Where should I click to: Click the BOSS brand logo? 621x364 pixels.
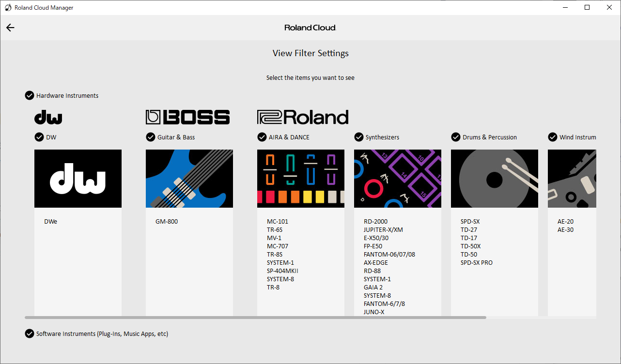coord(188,117)
